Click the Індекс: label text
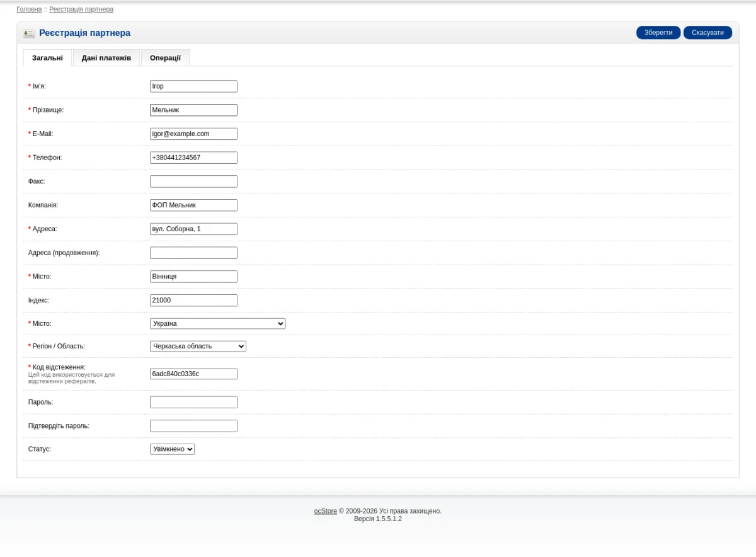This screenshot has height=557, width=756. tap(39, 301)
